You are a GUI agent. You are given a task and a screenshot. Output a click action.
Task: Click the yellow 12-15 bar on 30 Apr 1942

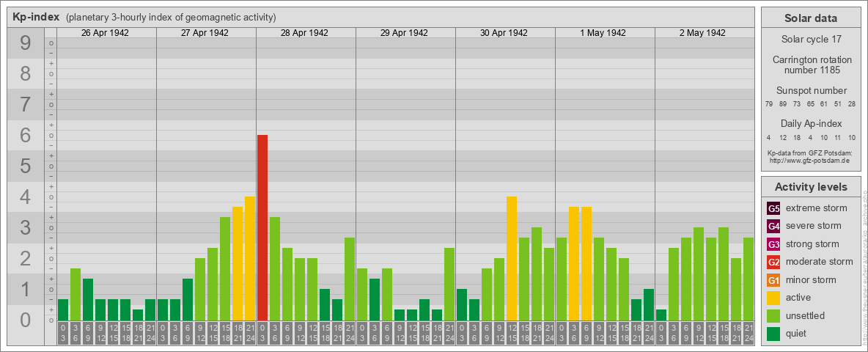512,258
